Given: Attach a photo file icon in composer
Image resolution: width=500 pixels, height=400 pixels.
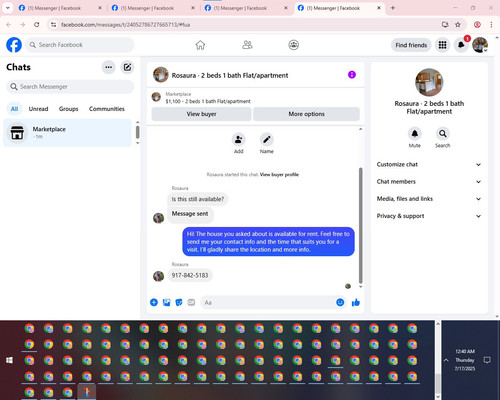Looking at the screenshot, I should click(166, 302).
